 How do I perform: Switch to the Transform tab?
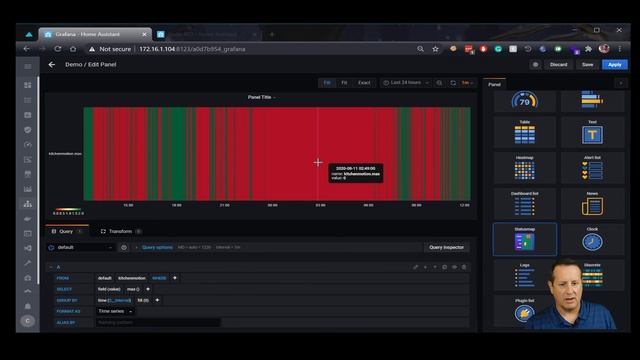pyautogui.click(x=120, y=231)
